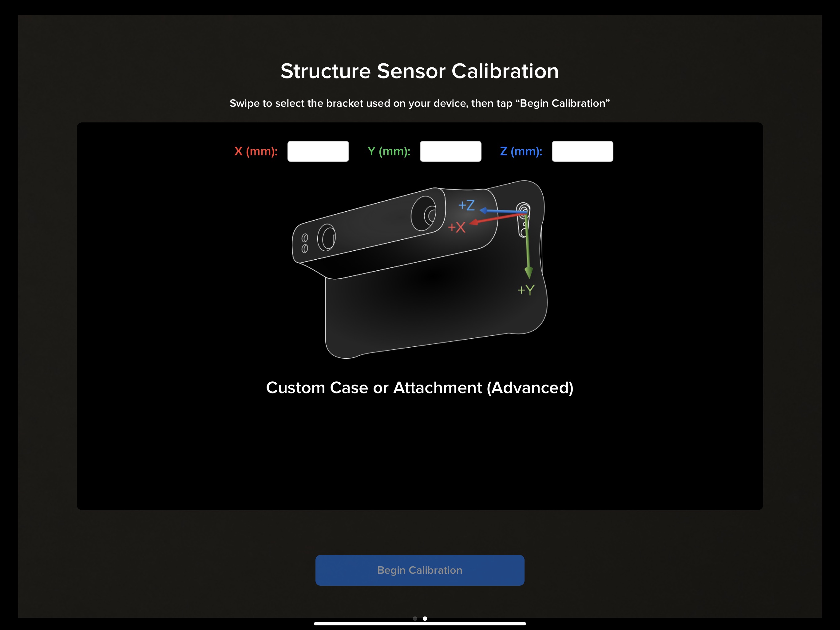Tap Begin Calibration button
840x630 pixels.
[x=420, y=570]
